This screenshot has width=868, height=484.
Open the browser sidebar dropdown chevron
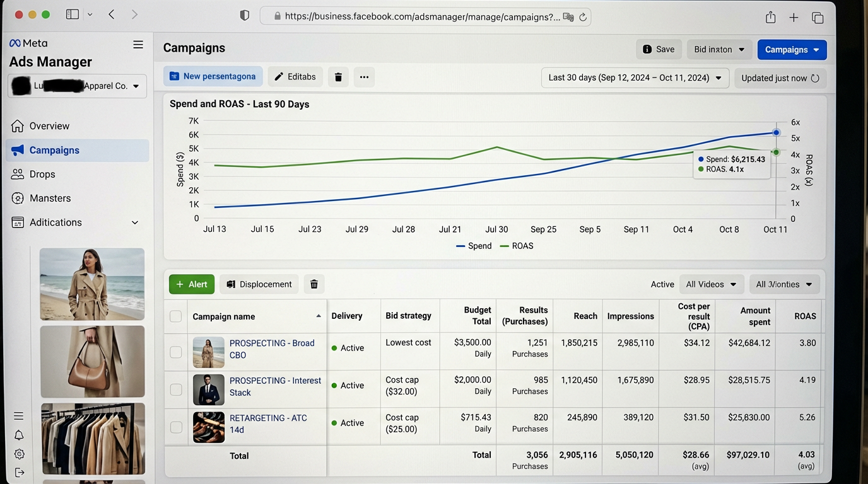point(90,14)
